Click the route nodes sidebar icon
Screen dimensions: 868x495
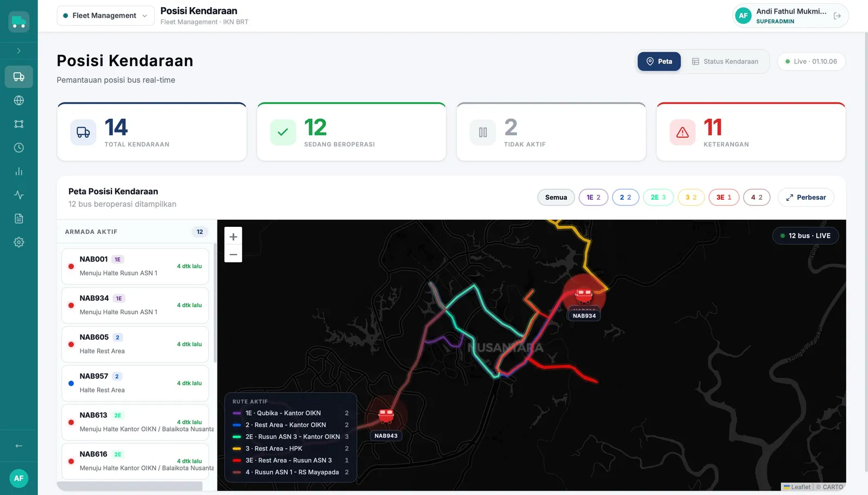coord(18,124)
